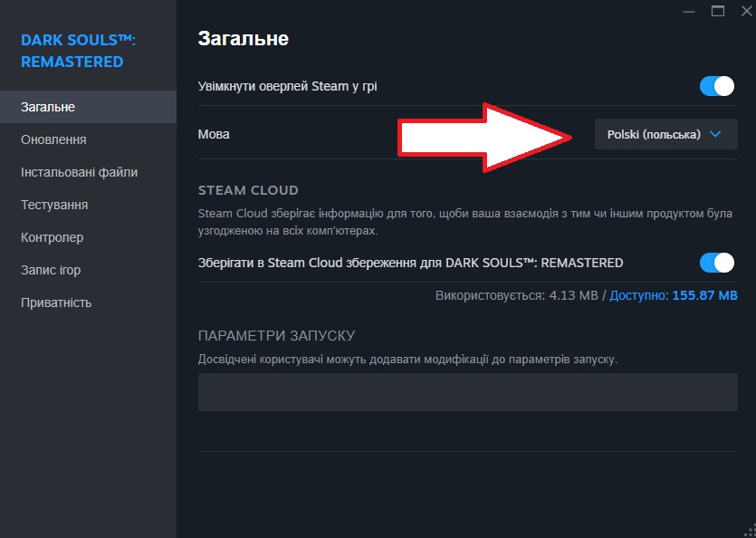Click the Використовується: 4.13 MB text
The width and height of the screenshot is (756, 538).
point(516,295)
